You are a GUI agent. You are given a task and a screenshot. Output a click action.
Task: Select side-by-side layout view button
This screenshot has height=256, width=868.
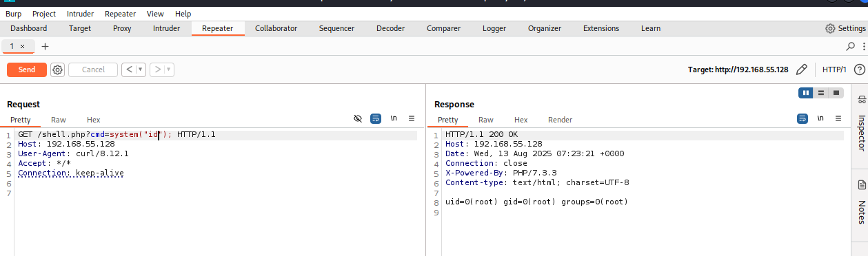pyautogui.click(x=805, y=92)
